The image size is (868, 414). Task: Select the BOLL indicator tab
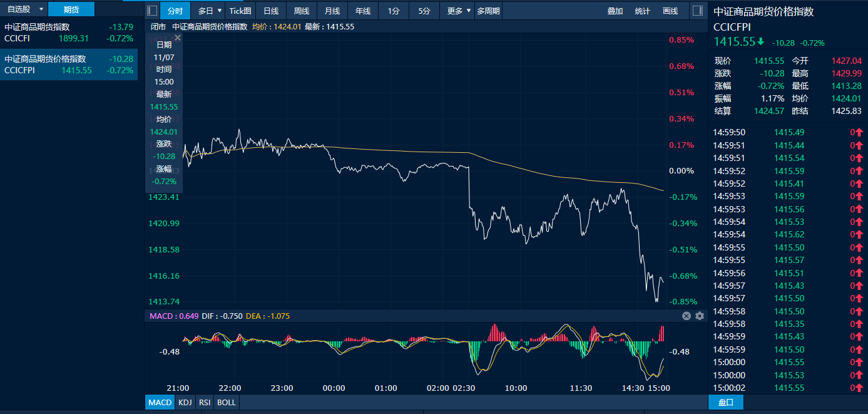coord(227,402)
